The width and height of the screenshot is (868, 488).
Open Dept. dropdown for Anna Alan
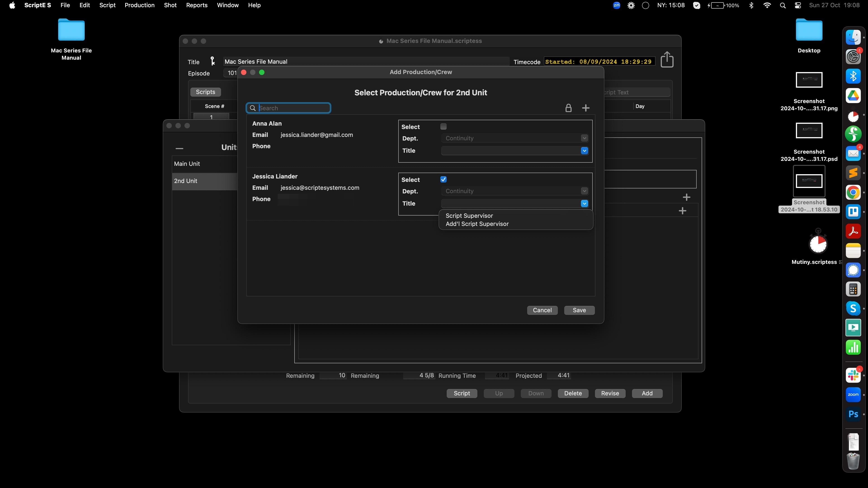point(584,138)
